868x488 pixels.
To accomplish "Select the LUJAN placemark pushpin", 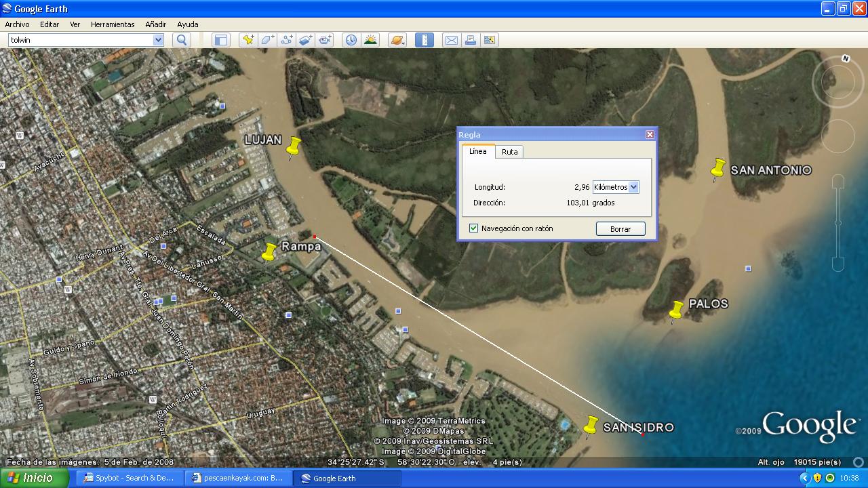I will 293,146.
